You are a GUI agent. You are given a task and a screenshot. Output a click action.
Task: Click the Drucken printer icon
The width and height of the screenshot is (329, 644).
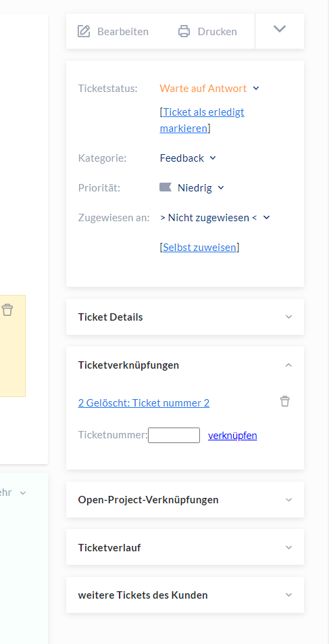(184, 31)
